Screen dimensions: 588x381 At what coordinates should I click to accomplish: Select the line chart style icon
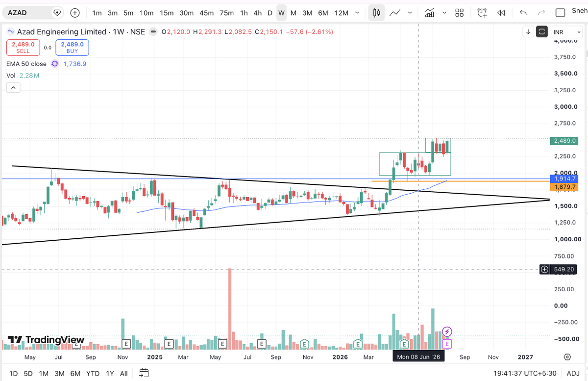[x=395, y=13]
